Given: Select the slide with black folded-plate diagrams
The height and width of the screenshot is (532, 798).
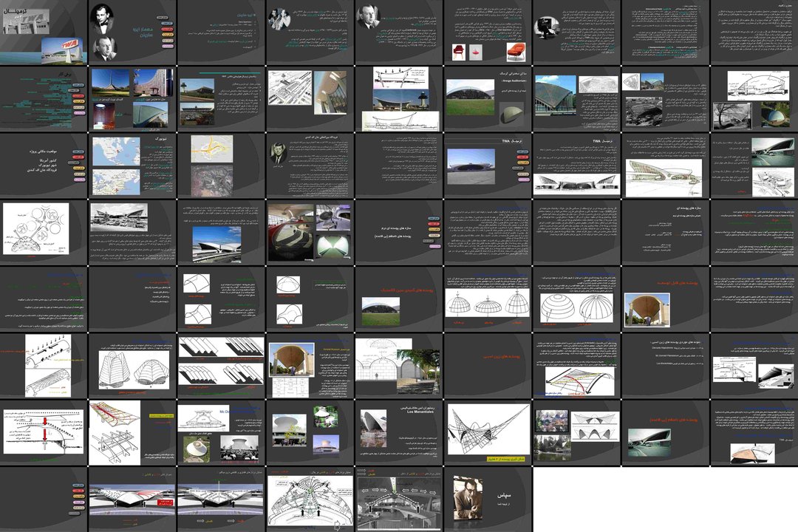Looking at the screenshot, I should pyautogui.click(x=221, y=366).
